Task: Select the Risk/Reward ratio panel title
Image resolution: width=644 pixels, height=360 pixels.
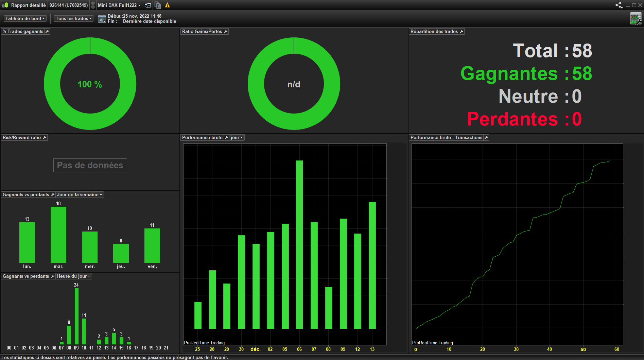Action: click(22, 137)
